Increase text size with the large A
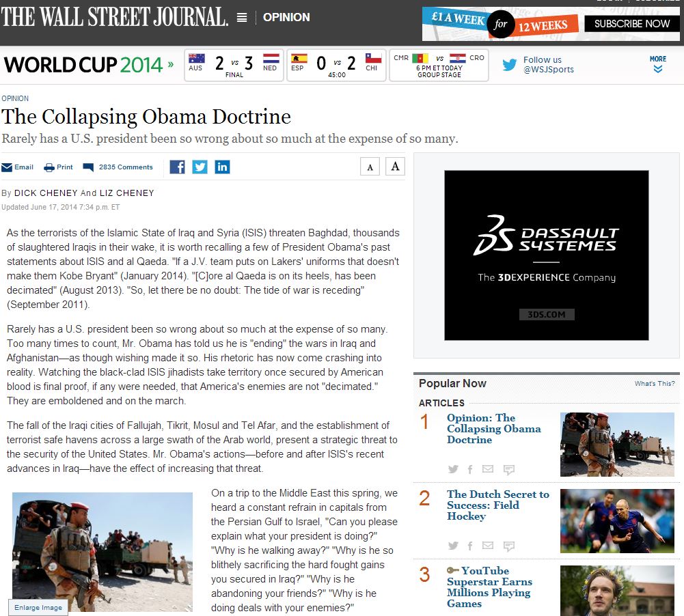 coord(395,166)
